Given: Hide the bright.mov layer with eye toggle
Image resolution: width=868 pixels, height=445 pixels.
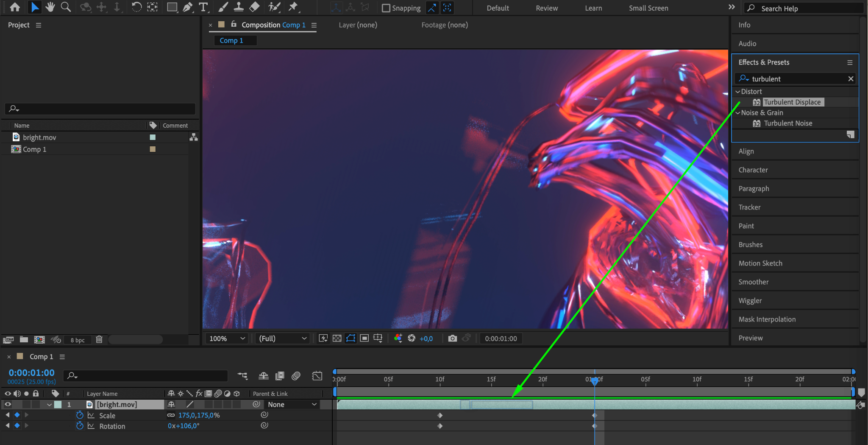Looking at the screenshot, I should [8, 405].
